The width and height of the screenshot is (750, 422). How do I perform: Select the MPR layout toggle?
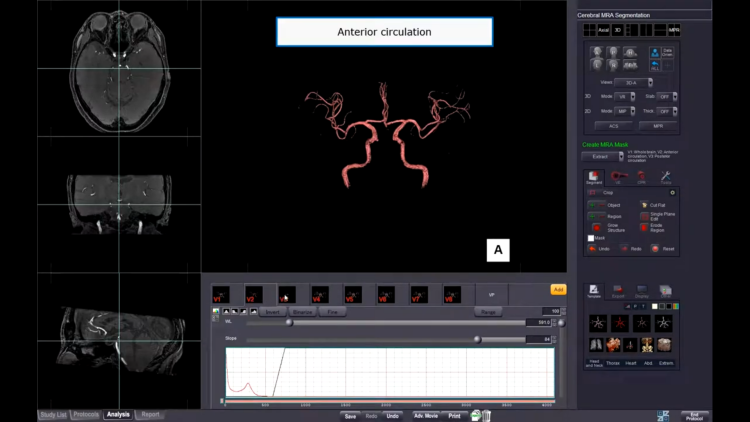pyautogui.click(x=674, y=30)
